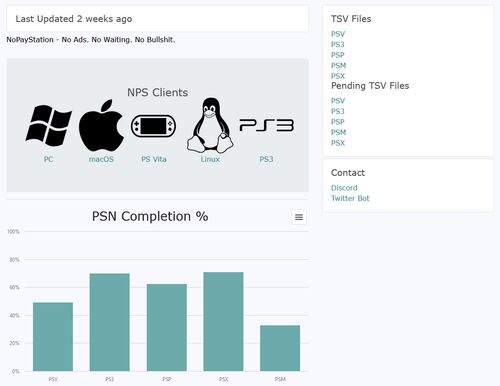Click the Windows logo icon for PC client
Image resolution: width=500 pixels, height=386 pixels.
point(49,125)
